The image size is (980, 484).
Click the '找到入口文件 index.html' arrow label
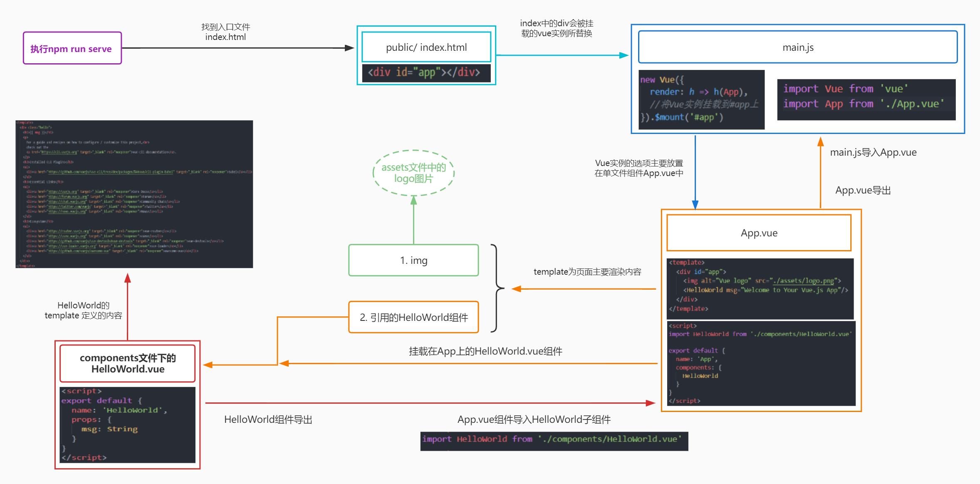[x=225, y=32]
